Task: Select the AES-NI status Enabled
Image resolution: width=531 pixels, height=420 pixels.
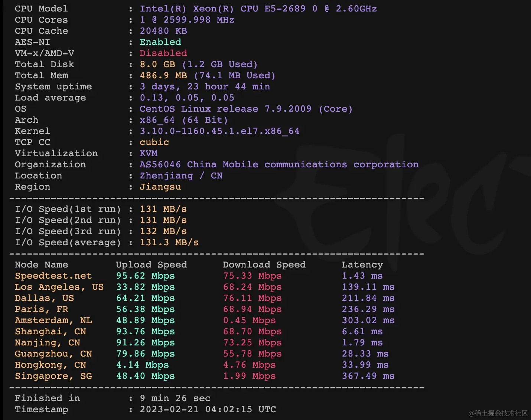Action: click(x=160, y=42)
